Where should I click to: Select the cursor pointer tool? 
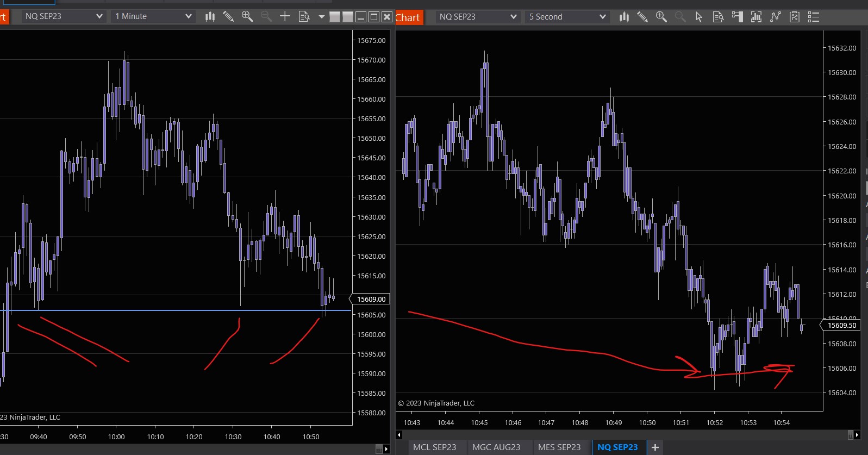coord(699,17)
